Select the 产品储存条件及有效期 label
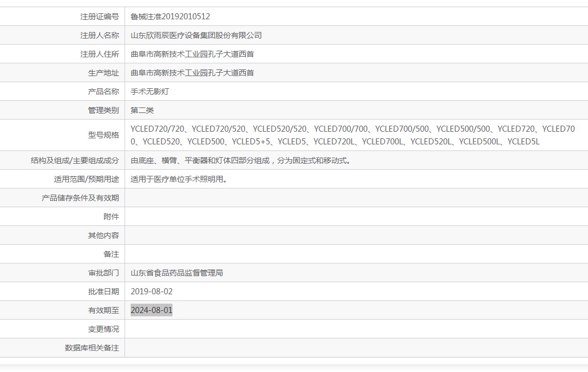 (80, 198)
